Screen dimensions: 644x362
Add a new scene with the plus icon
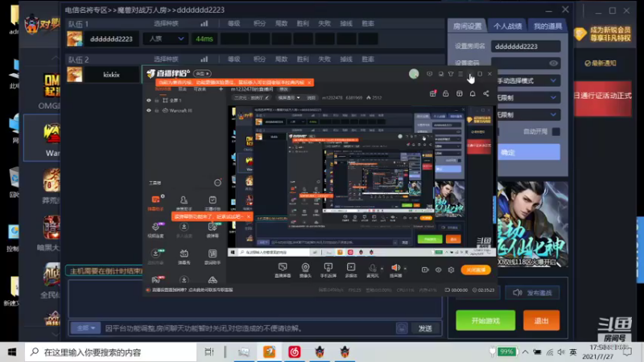tap(221, 89)
